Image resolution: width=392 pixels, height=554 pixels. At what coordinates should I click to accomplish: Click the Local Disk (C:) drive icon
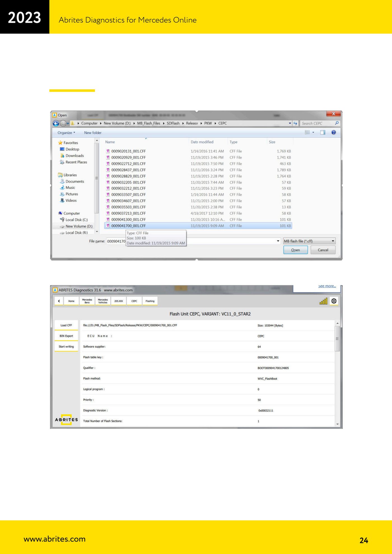[62, 220]
